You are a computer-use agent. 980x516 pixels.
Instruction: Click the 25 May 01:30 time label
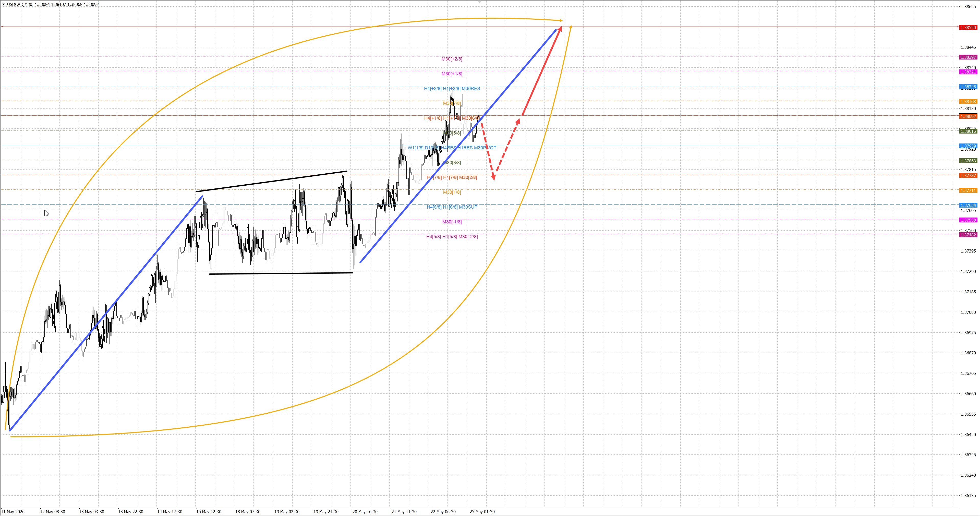tap(482, 512)
